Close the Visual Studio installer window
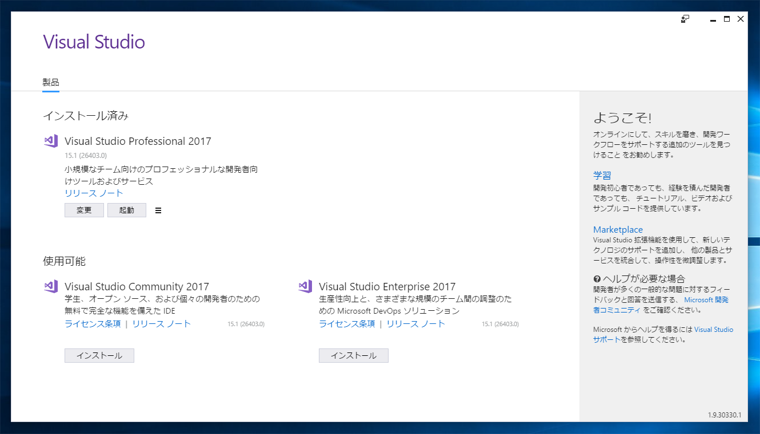Screen dimensions: 760x434 741,19
